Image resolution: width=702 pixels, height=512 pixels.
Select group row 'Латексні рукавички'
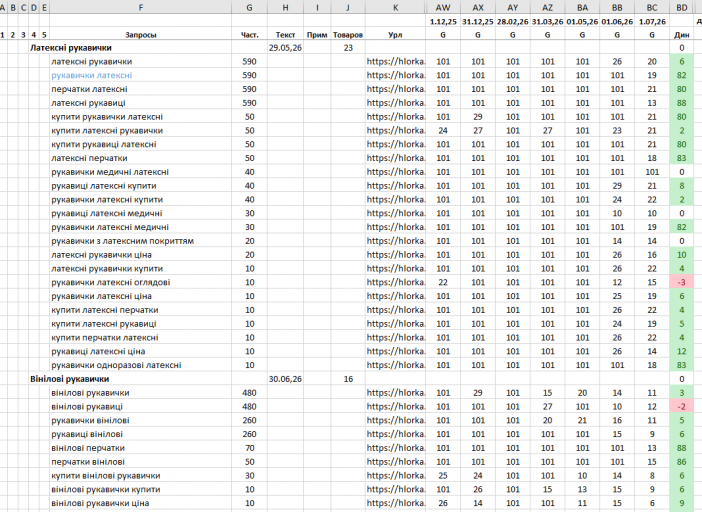[71, 48]
